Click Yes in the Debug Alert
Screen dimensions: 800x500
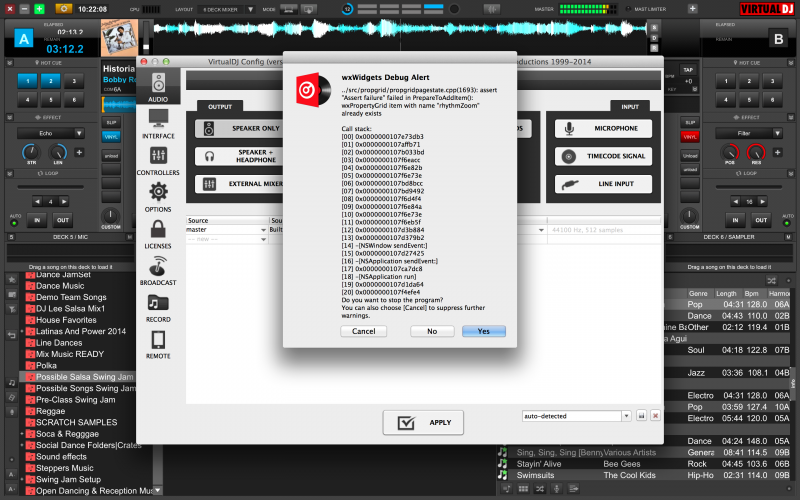484,331
